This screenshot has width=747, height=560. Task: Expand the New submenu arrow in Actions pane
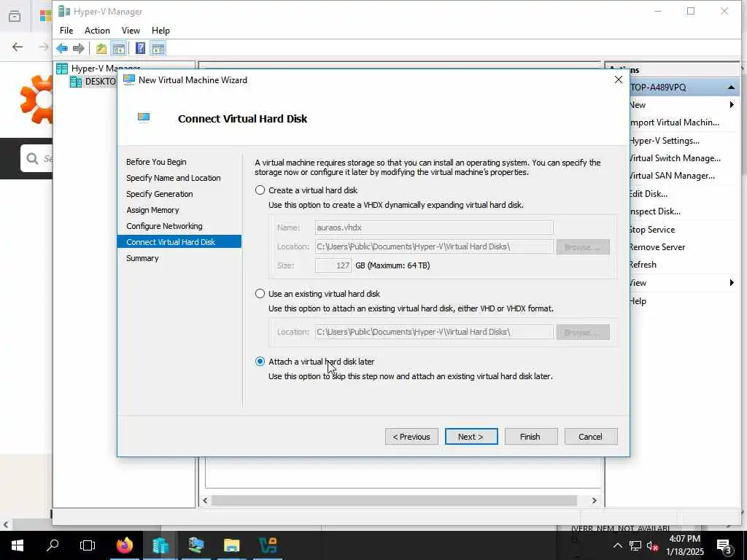(732, 105)
